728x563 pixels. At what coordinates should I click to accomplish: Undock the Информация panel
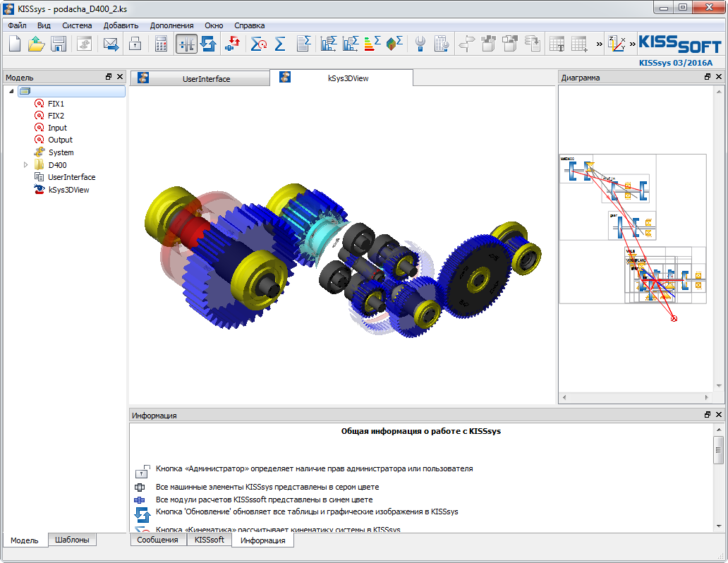(708, 414)
